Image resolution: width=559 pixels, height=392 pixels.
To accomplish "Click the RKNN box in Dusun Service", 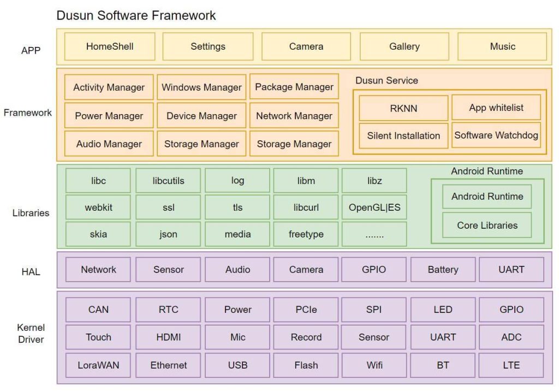I will click(x=403, y=108).
